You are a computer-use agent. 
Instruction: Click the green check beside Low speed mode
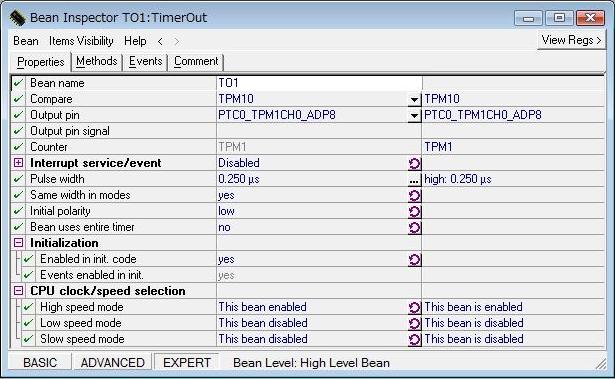coord(28,323)
